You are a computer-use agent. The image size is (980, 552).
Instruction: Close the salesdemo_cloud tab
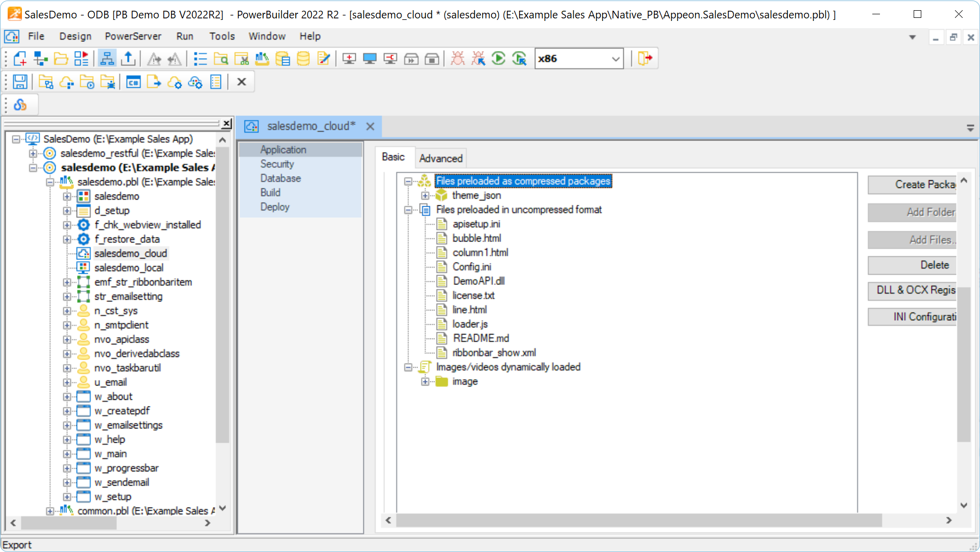tap(370, 126)
